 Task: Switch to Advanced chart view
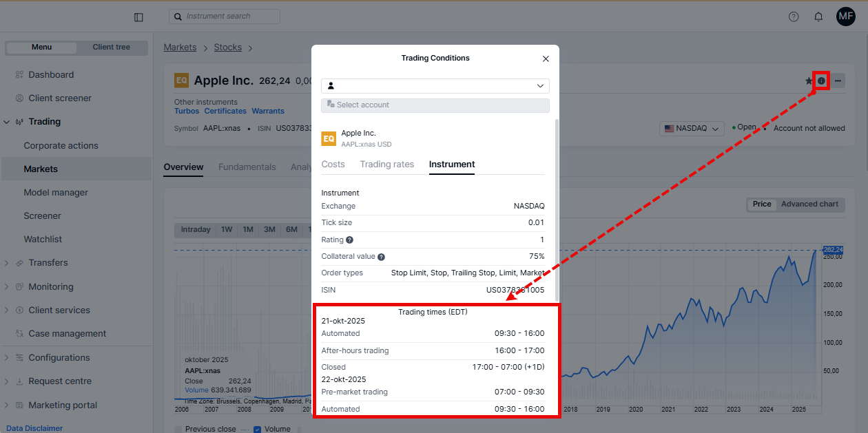(x=809, y=204)
